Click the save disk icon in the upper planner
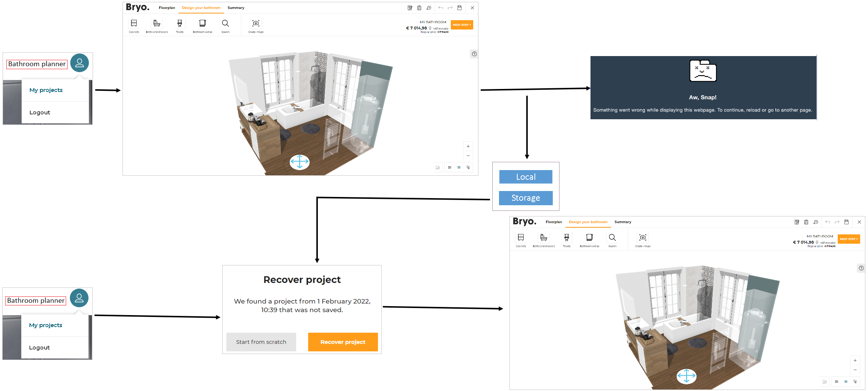The height and width of the screenshot is (391, 868). click(460, 8)
